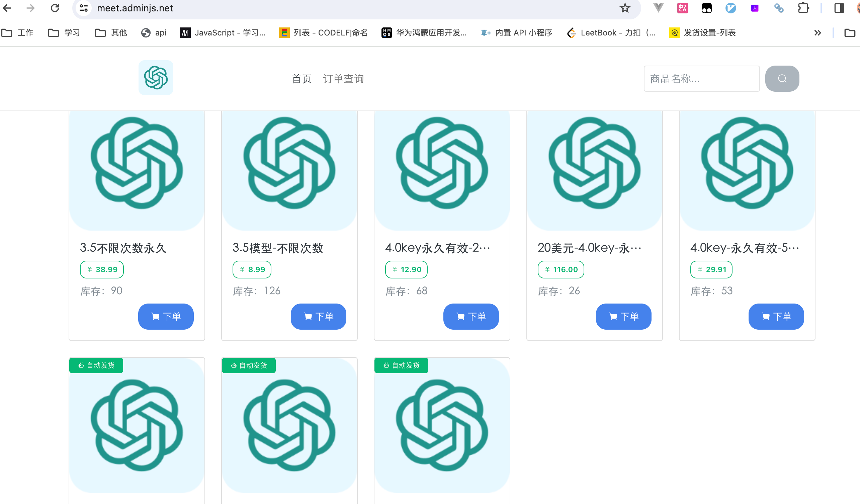Open the 其他 bookmark folder

point(110,33)
